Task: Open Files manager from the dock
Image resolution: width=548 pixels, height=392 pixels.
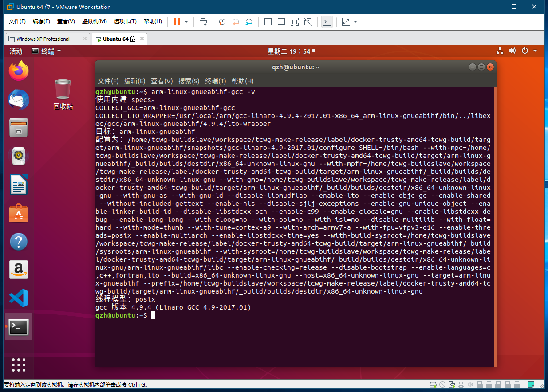Action: (19, 128)
